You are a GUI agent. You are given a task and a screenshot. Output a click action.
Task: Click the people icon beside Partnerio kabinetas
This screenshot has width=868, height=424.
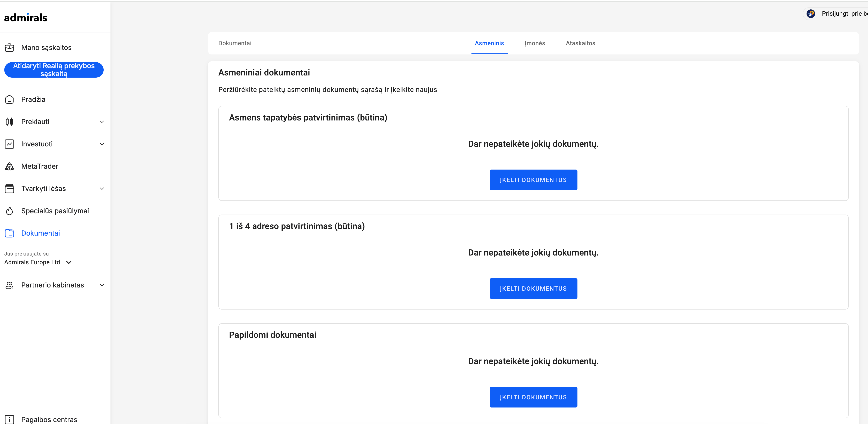(9, 285)
